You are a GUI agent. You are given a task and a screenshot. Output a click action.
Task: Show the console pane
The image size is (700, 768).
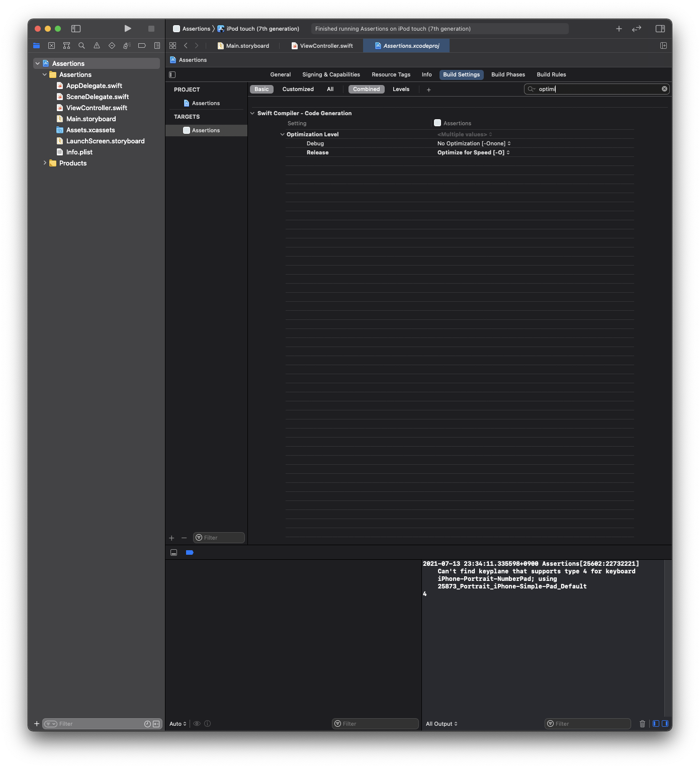point(665,724)
